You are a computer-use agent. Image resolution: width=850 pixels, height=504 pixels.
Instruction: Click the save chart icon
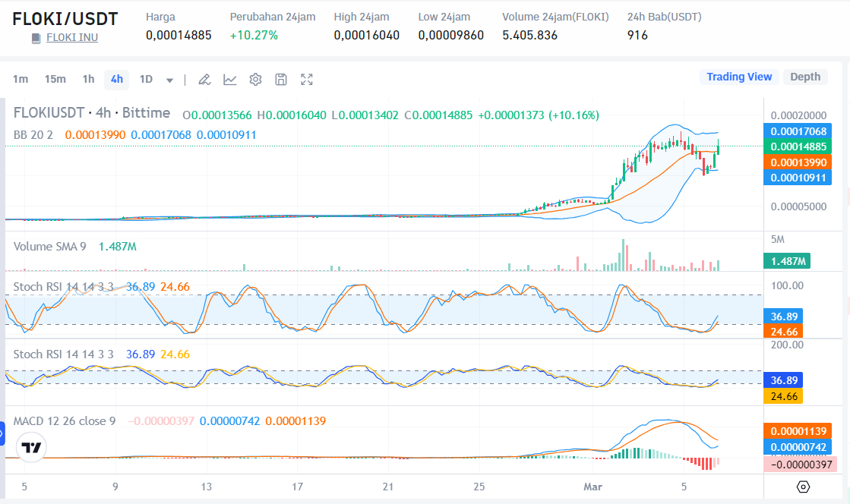281,79
